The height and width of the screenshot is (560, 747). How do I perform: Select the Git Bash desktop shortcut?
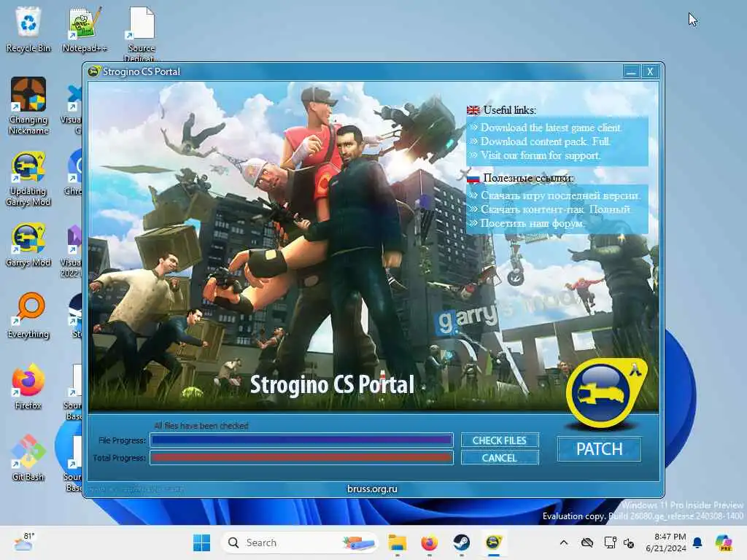[x=28, y=458]
